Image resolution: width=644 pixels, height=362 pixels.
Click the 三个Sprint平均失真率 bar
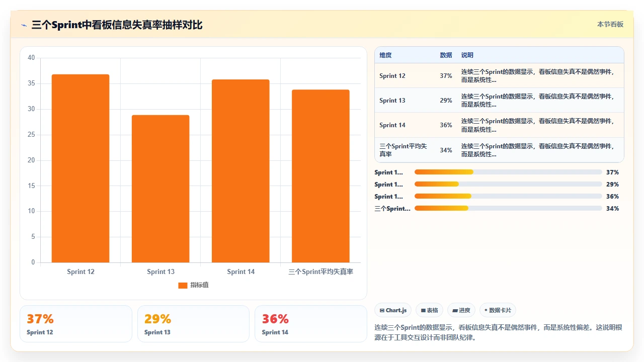[320, 176]
